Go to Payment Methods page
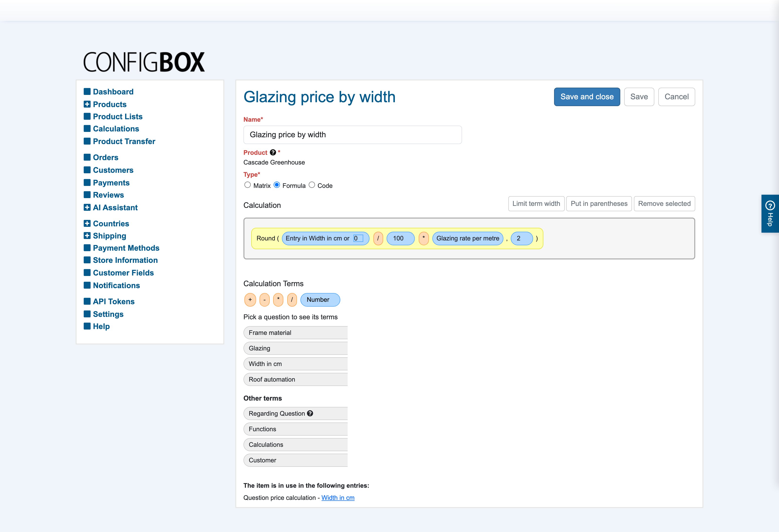The width and height of the screenshot is (779, 532). pos(126,248)
